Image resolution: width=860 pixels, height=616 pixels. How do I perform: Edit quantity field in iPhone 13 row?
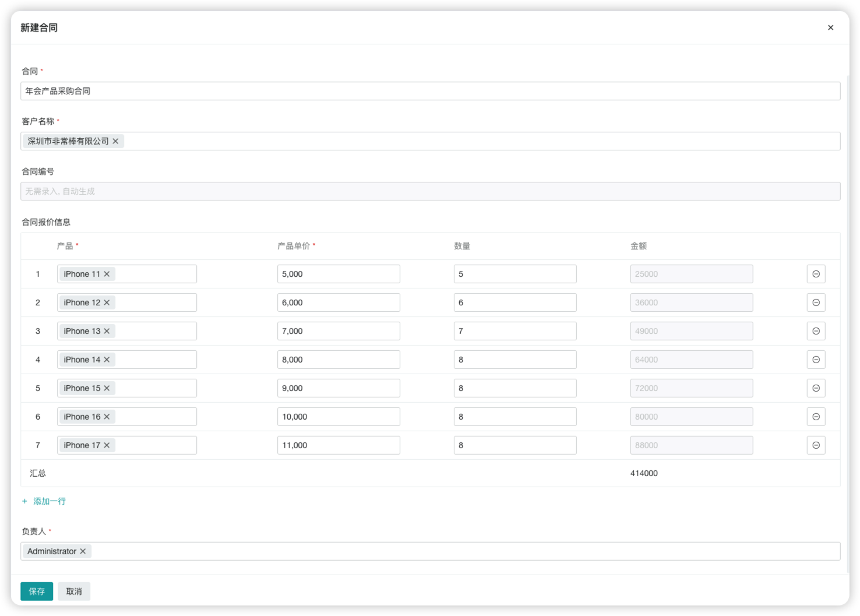coord(515,331)
